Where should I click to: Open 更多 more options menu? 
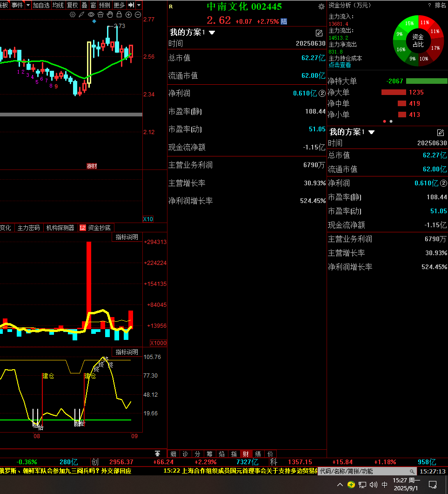point(119,5)
